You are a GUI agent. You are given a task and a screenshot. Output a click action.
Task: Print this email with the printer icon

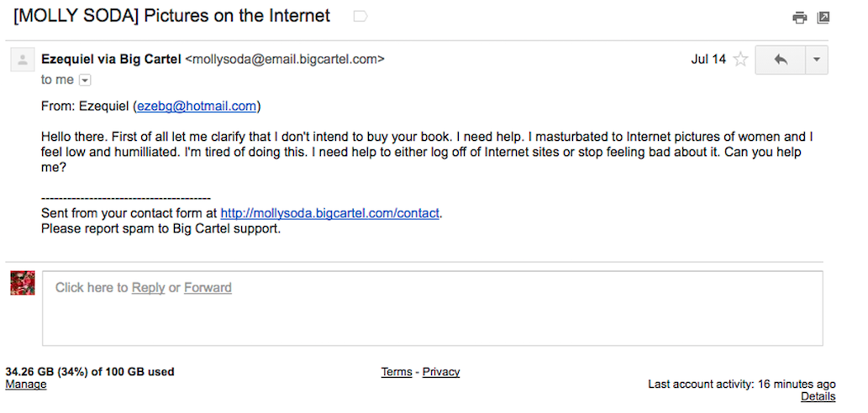[799, 18]
